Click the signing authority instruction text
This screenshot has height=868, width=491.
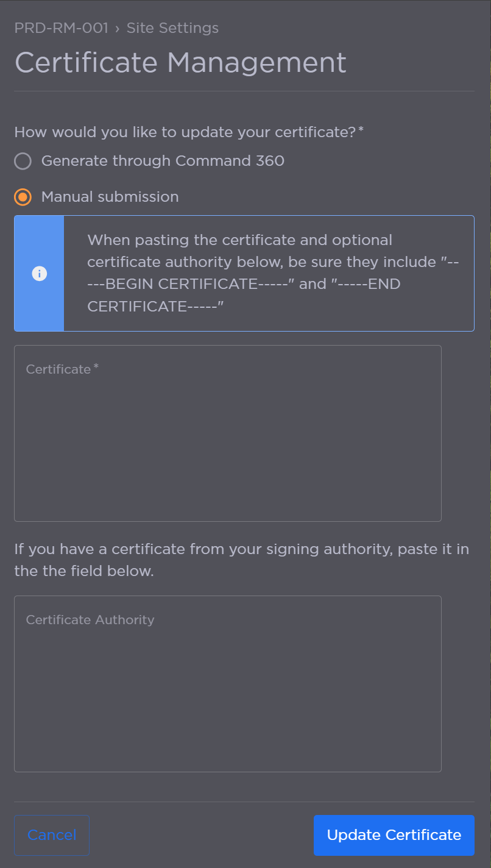(x=242, y=560)
